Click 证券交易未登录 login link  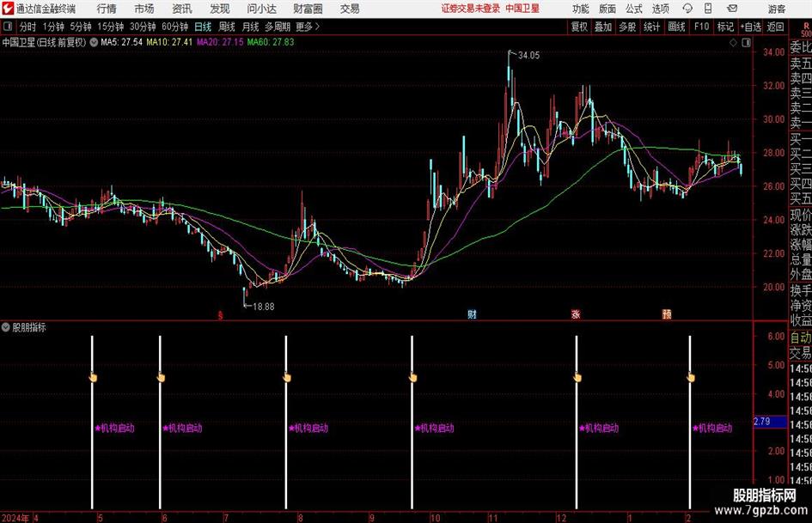pyautogui.click(x=471, y=9)
